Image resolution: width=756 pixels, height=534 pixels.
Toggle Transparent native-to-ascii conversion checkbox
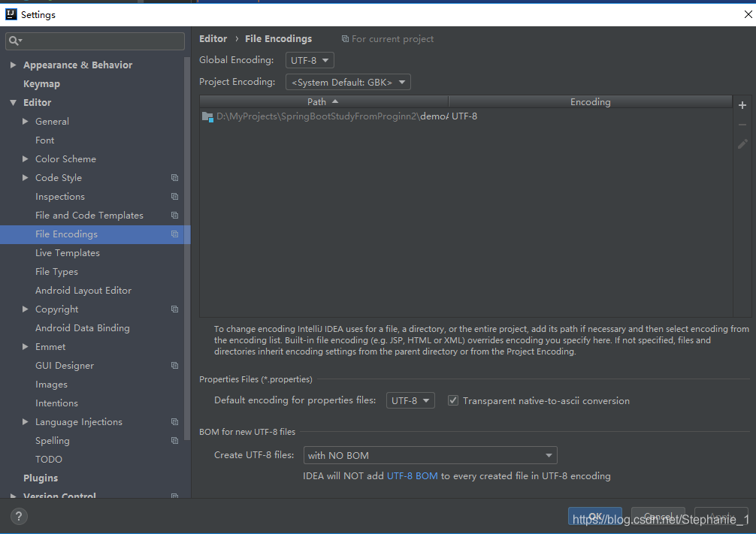452,400
